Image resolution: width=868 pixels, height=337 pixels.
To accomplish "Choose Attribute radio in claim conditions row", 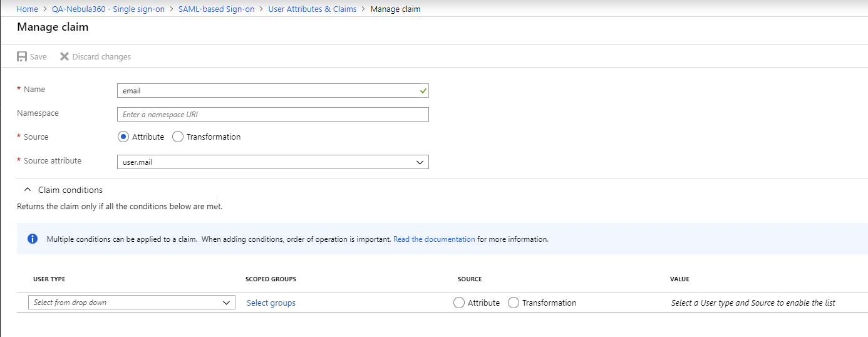I will click(x=459, y=303).
